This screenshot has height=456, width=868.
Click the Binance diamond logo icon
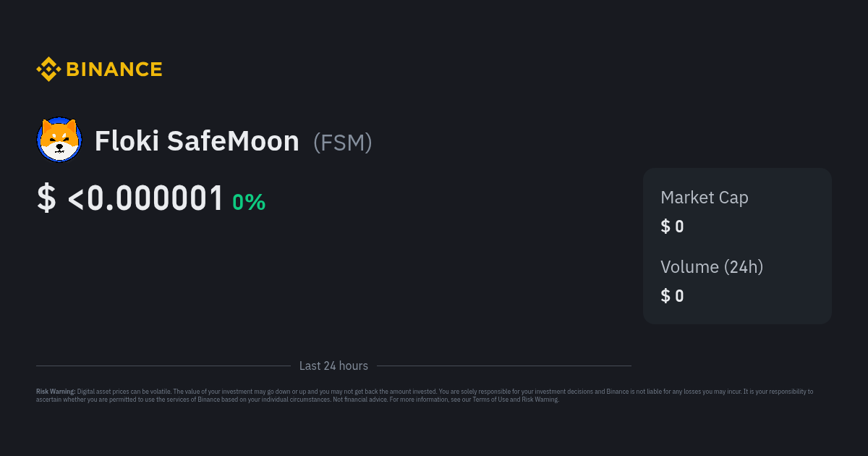pos(48,69)
